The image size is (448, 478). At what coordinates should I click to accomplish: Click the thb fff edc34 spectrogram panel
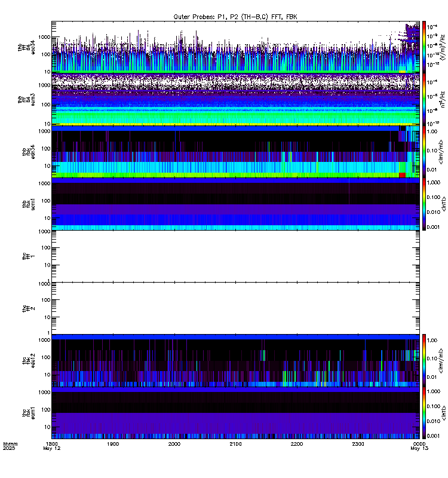tap(235, 47)
